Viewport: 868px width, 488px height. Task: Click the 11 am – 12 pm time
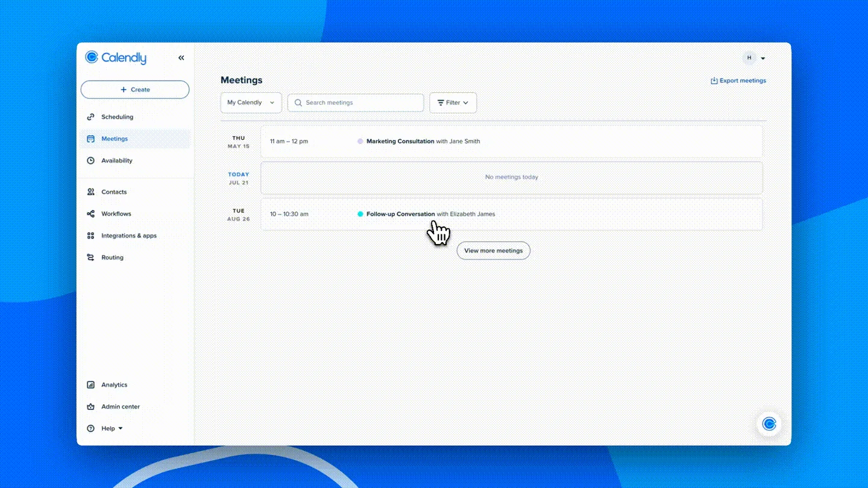[289, 142]
